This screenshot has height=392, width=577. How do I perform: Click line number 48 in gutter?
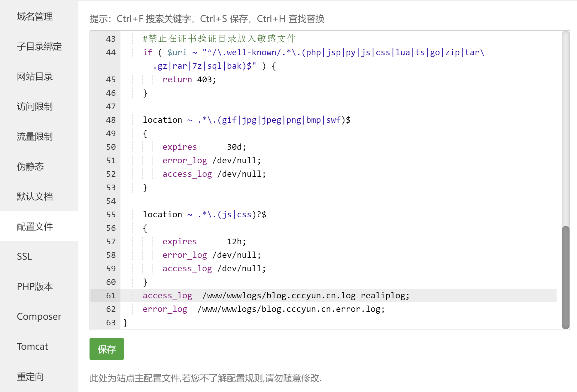(111, 120)
